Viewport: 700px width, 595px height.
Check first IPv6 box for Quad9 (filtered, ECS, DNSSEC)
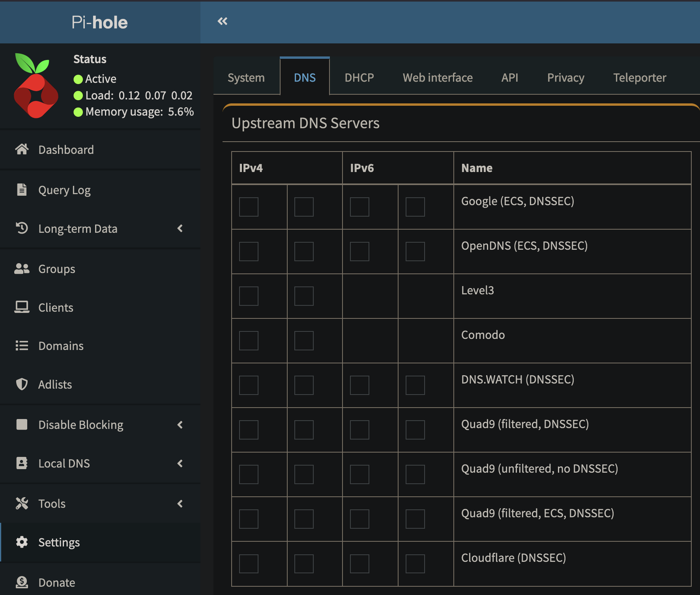coord(359,519)
